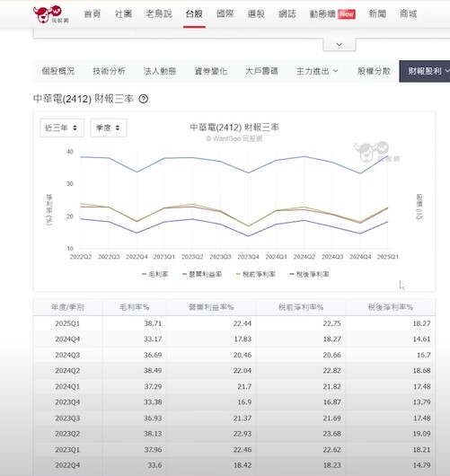Toggle the 稅前淨利率 legend series
This screenshot has height=476, width=450.
256,275
